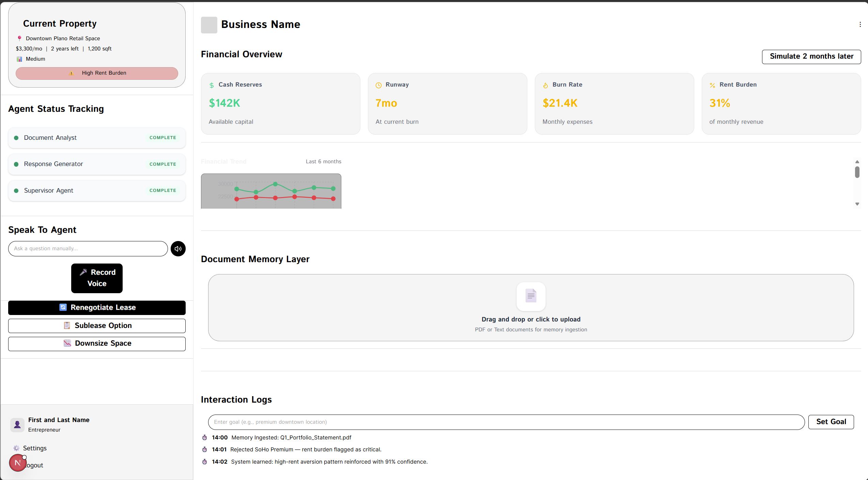
Task: Select Renegotiate Lease option
Action: (97, 307)
